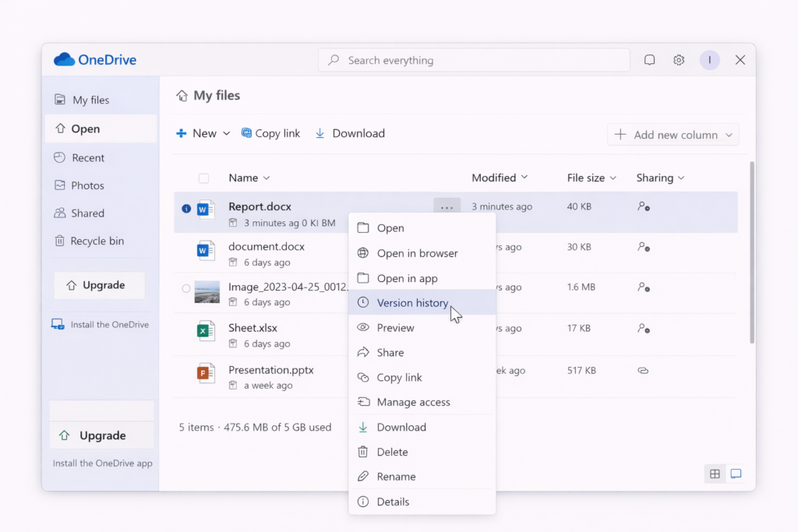Click the vertical scrollbar of file list
798x532 pixels.
click(x=752, y=253)
